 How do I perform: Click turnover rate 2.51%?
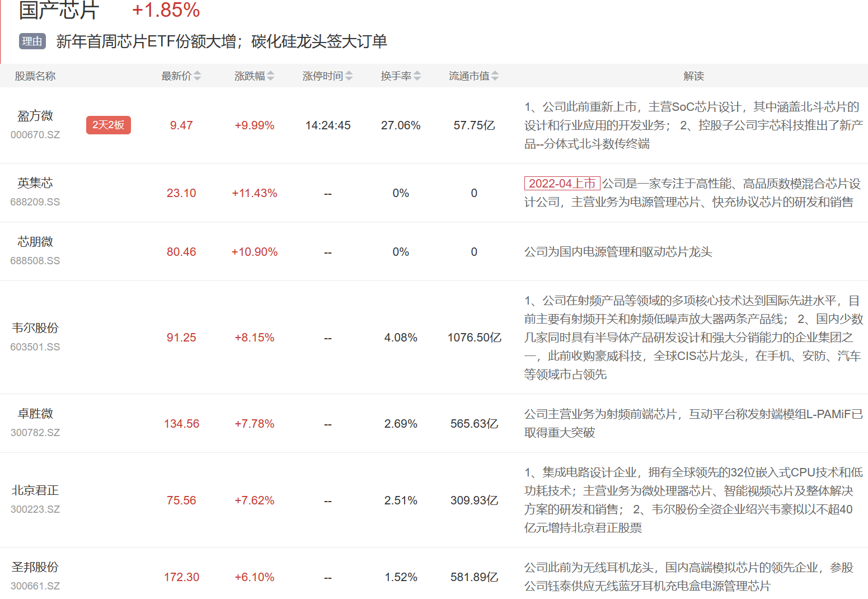(401, 500)
